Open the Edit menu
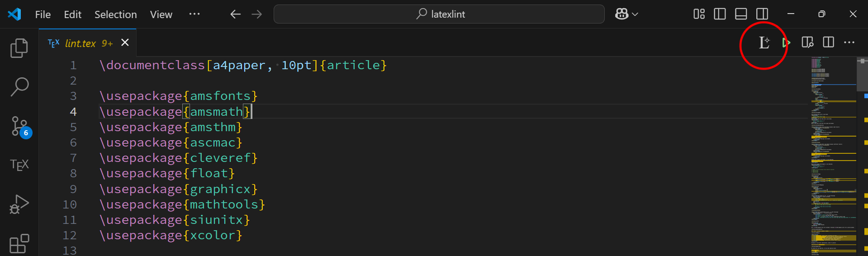The height and width of the screenshot is (256, 868). 72,14
